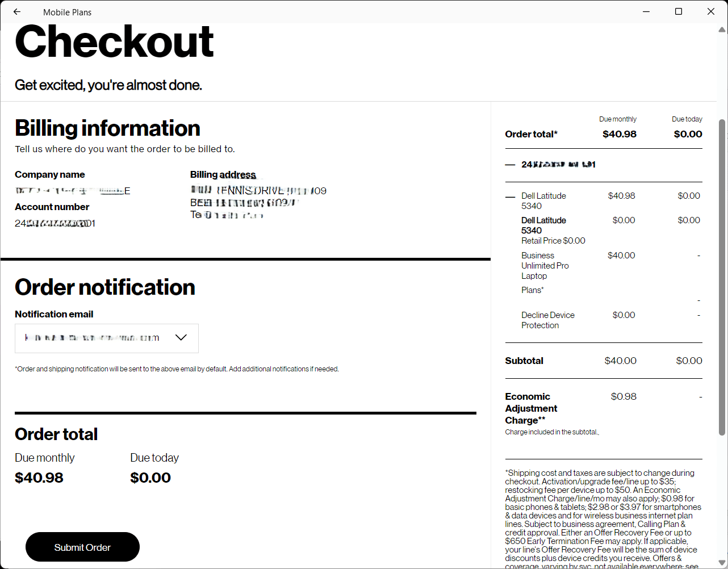This screenshot has width=728, height=569.
Task: Click the Billing information heading
Action: pyautogui.click(x=107, y=128)
